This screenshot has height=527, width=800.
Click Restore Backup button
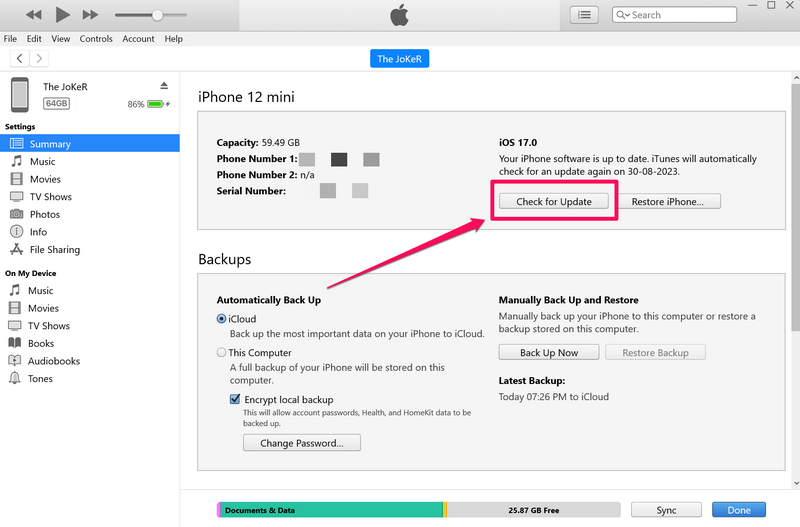coord(656,353)
